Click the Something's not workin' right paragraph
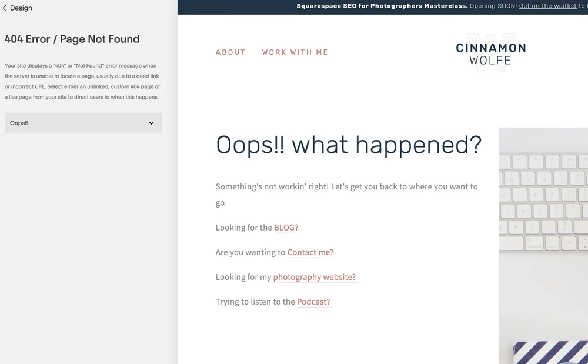 click(347, 195)
